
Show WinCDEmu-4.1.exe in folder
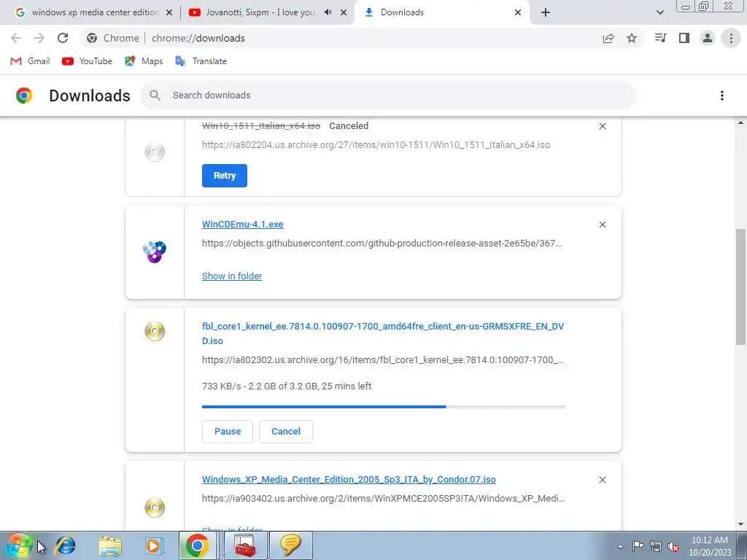coord(232,276)
